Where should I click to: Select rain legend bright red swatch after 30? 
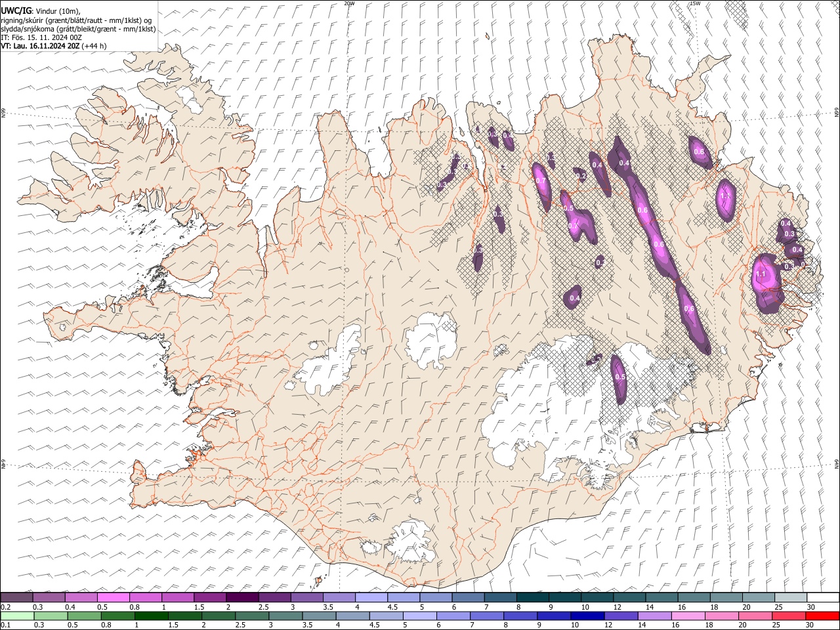pyautogui.click(x=822, y=616)
